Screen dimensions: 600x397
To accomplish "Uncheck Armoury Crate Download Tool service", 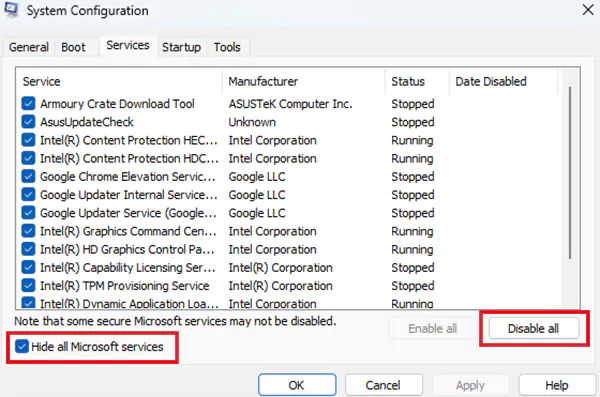I will click(28, 103).
